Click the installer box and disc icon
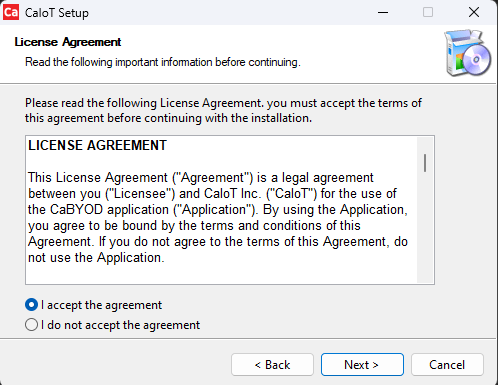The width and height of the screenshot is (498, 385). click(467, 53)
